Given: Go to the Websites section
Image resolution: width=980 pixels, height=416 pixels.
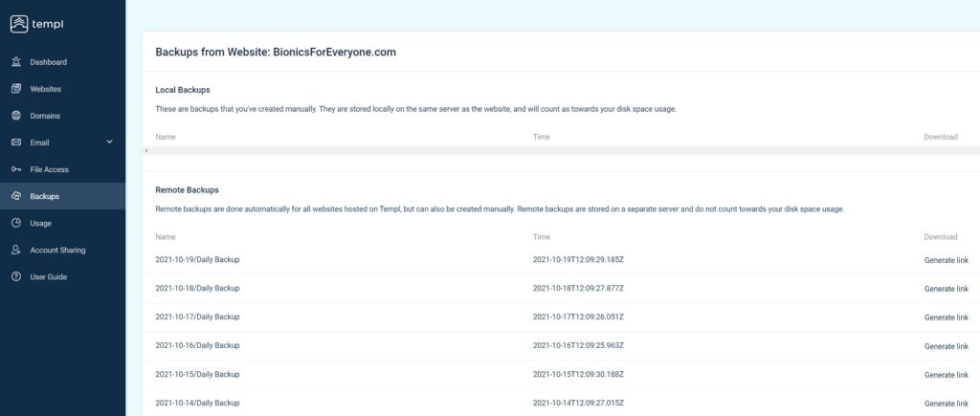Looking at the screenshot, I should 46,89.
